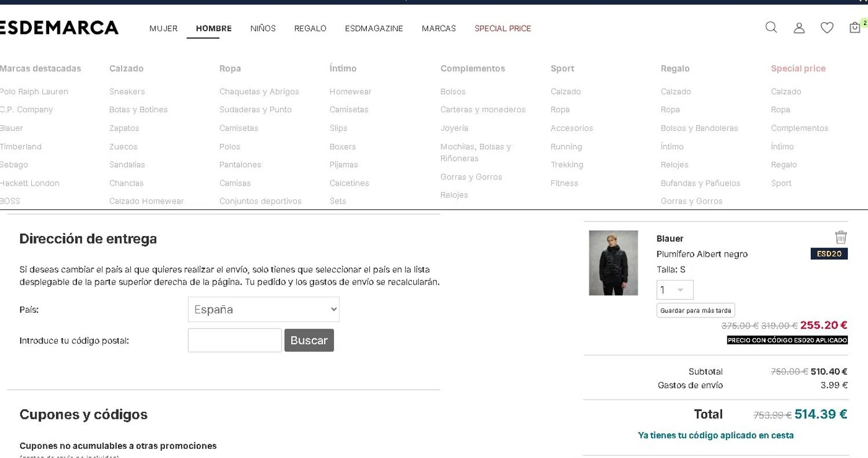868x458 pixels.
Task: Open the MUJER menu
Action: coord(163,28)
